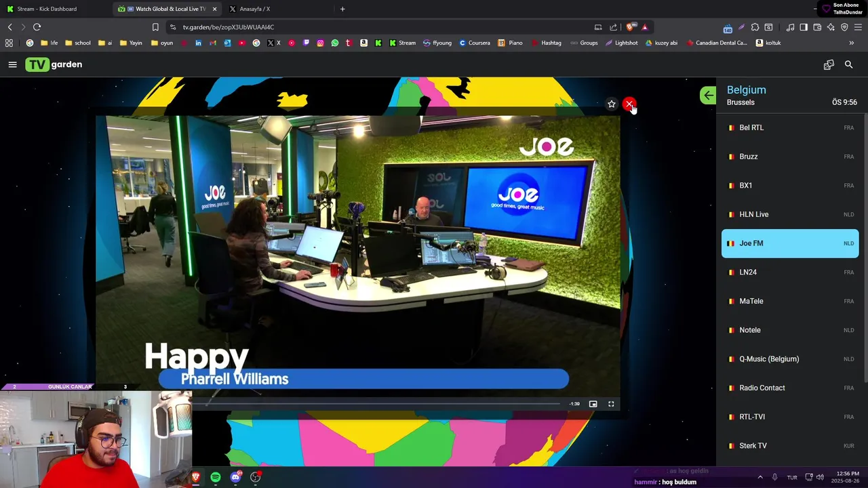The height and width of the screenshot is (488, 868).
Task: Open Canadian Dental bookmark
Action: (716, 43)
